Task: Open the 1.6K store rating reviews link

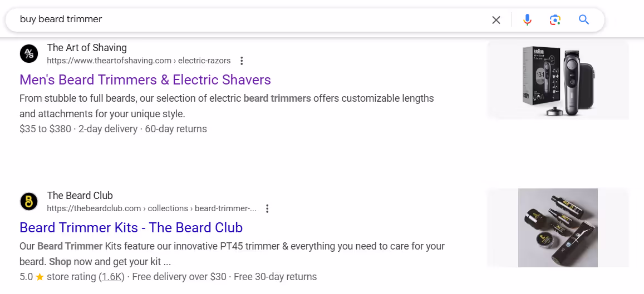Action: coord(112,277)
